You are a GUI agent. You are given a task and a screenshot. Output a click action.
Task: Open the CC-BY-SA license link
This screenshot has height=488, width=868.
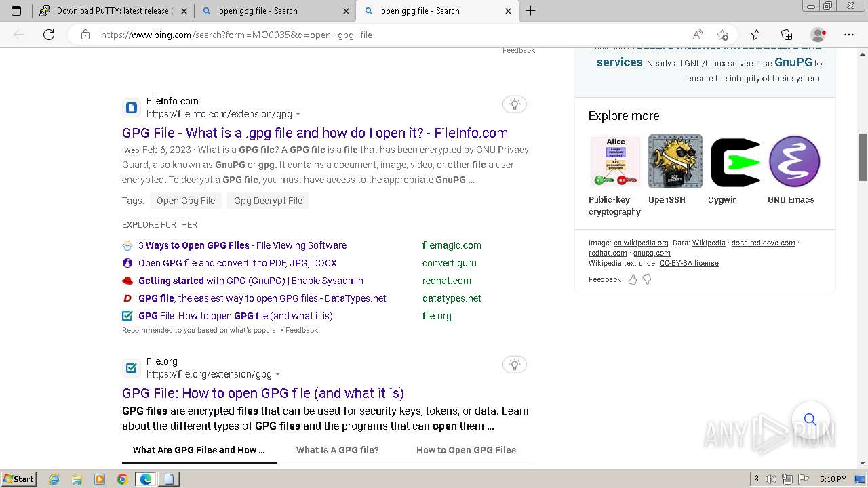689,263
